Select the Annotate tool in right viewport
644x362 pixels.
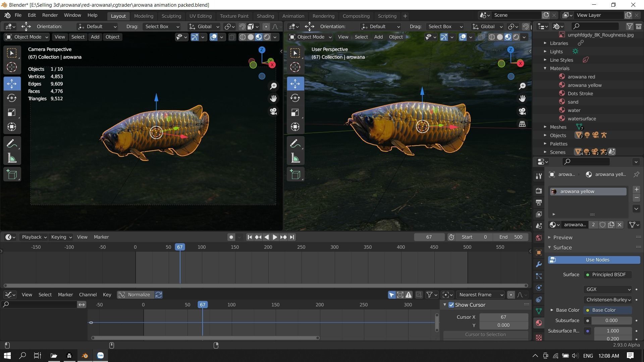tap(295, 144)
